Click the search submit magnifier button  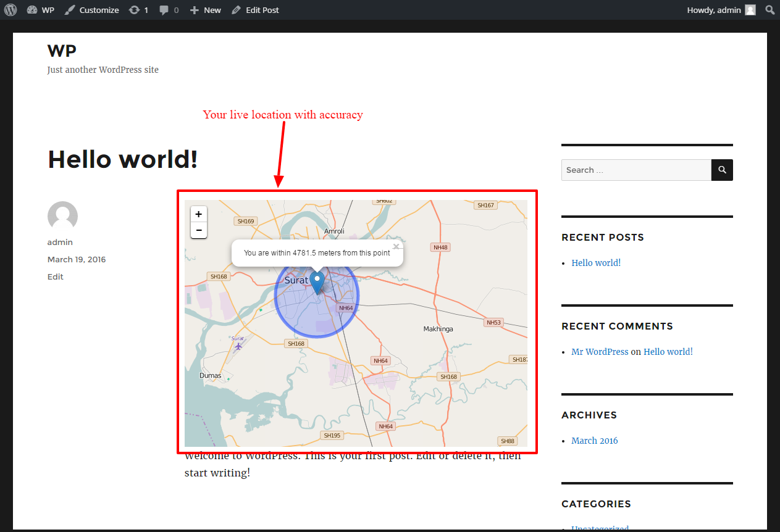(x=722, y=170)
